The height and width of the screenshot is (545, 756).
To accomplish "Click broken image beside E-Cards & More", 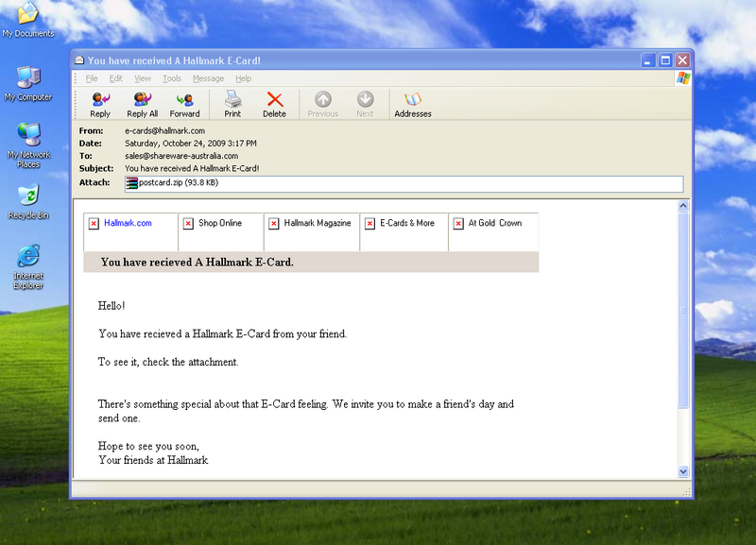I will (x=369, y=223).
